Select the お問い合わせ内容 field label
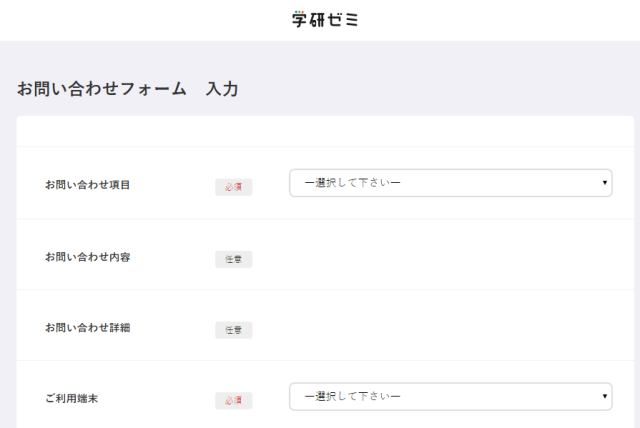 point(88,257)
